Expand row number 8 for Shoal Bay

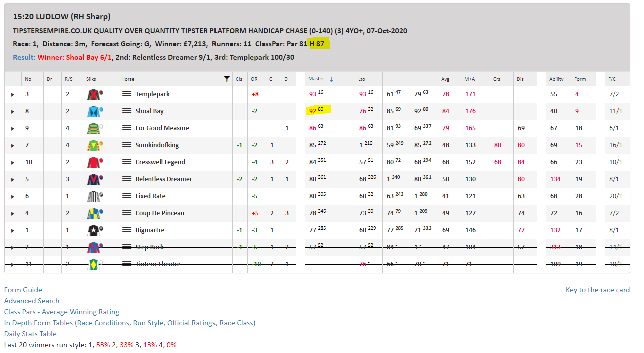13,111
